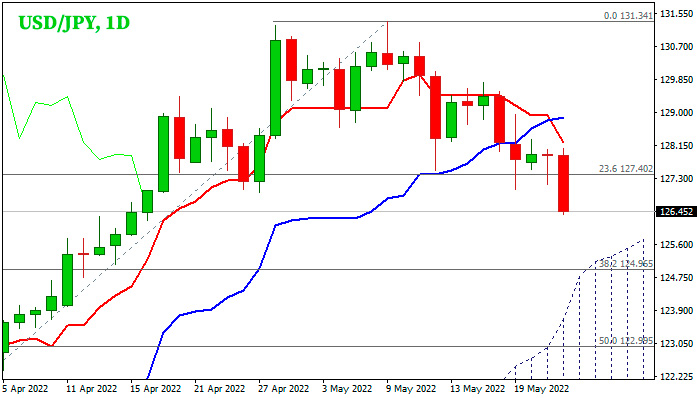Click the 27 Apr 2022 date label
697x398 pixels.
coord(284,389)
